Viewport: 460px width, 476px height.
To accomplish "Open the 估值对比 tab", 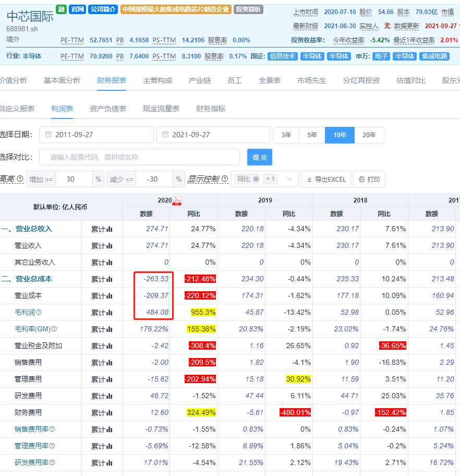I will click(411, 80).
